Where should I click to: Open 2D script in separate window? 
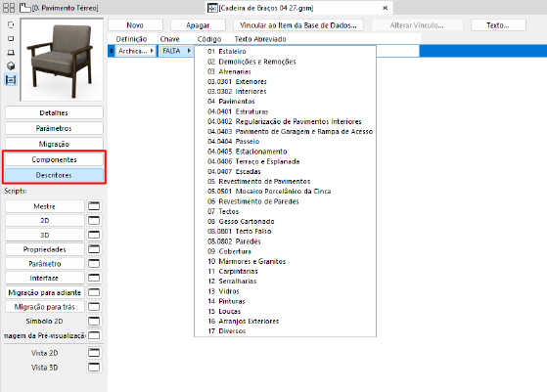[x=94, y=220]
